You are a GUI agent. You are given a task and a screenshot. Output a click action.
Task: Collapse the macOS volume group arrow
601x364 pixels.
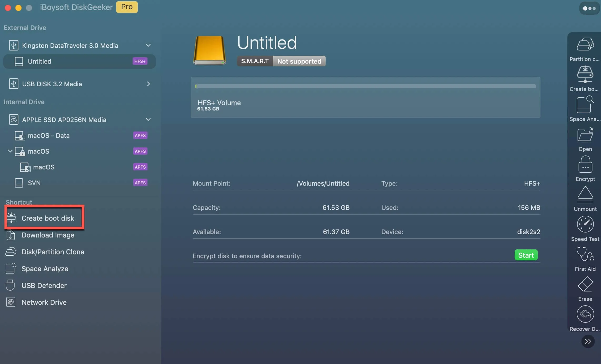pyautogui.click(x=10, y=151)
